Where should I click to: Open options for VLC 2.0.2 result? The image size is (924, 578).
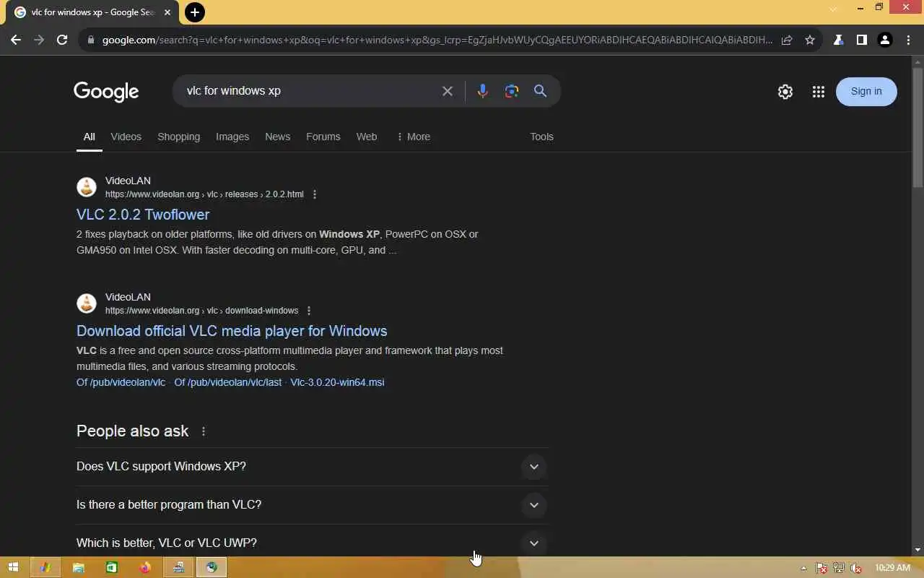314,194
